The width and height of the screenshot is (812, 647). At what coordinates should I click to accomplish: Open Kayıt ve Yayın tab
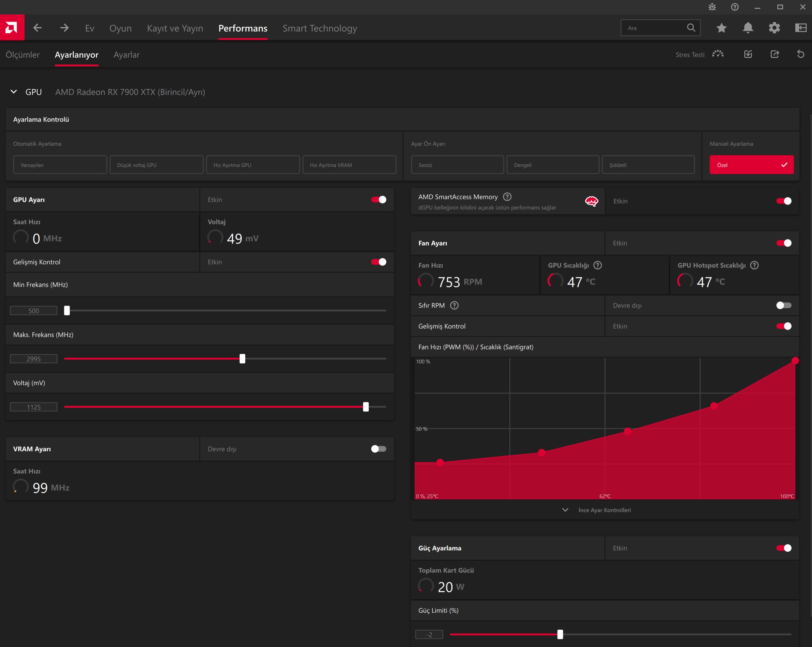point(175,28)
